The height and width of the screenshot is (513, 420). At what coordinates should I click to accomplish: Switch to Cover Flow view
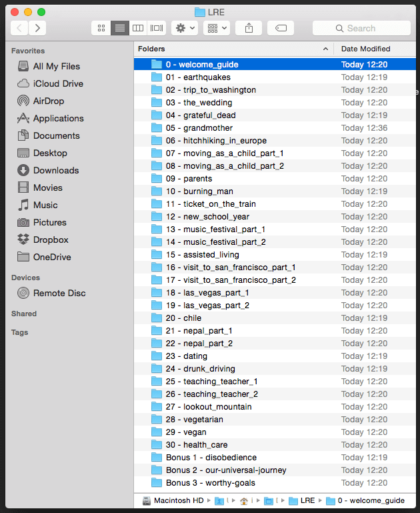tap(157, 28)
